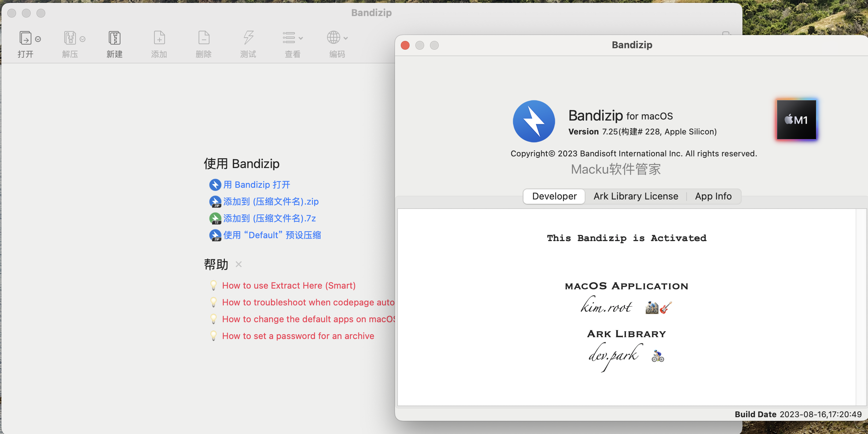Screen dimensions: 868x434
Task: Click the MACOS APPLICATION heading
Action: (627, 286)
